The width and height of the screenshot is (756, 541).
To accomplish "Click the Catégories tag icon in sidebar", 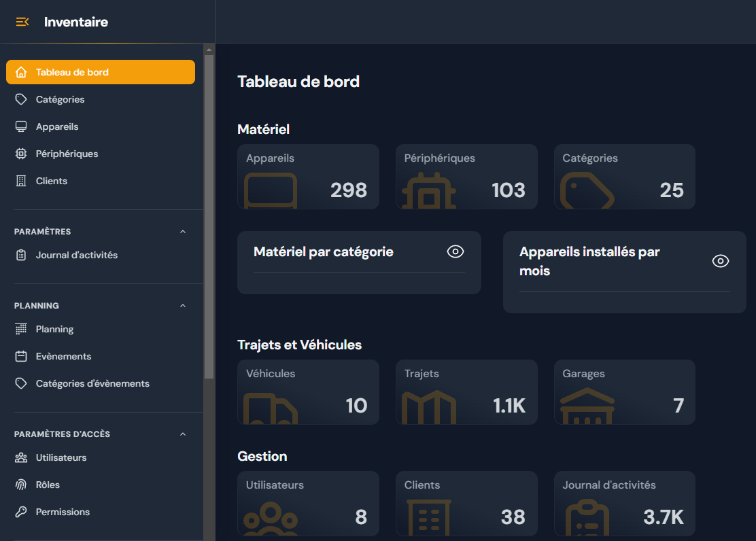I will [21, 99].
